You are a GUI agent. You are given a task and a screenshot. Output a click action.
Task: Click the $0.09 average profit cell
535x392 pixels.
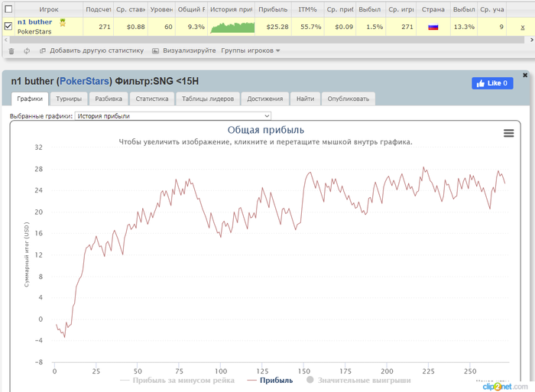click(344, 27)
